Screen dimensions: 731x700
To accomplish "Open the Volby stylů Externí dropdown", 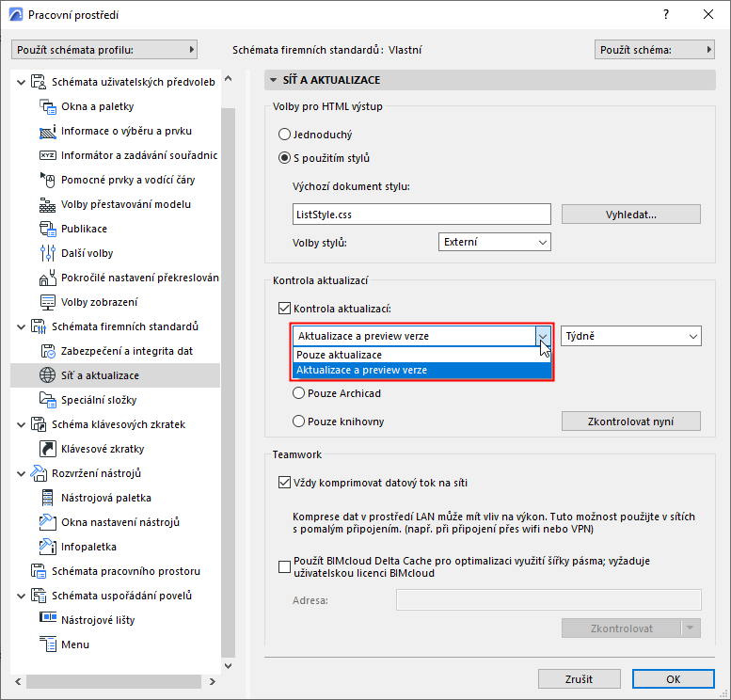I will (495, 242).
